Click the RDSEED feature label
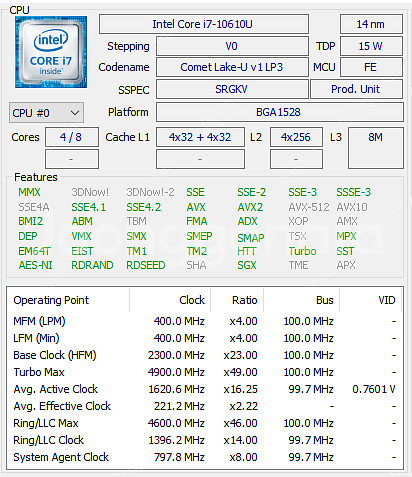412x477 pixels. coord(146,265)
